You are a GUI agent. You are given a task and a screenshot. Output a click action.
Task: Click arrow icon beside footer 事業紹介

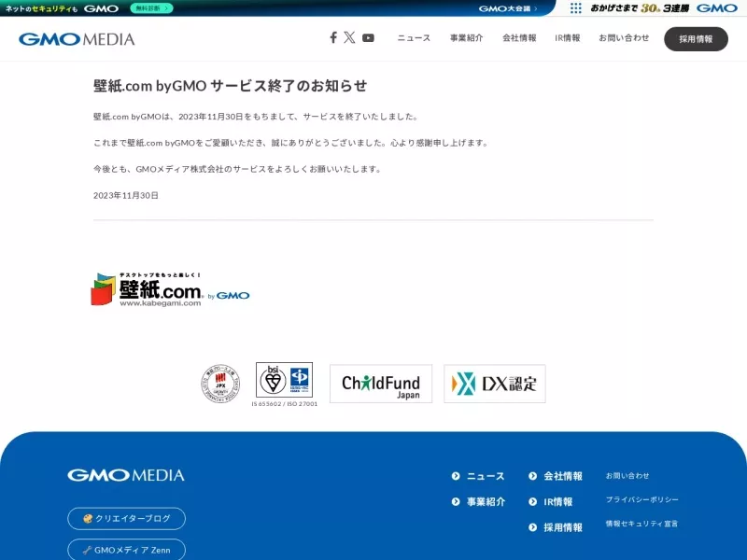click(x=456, y=502)
